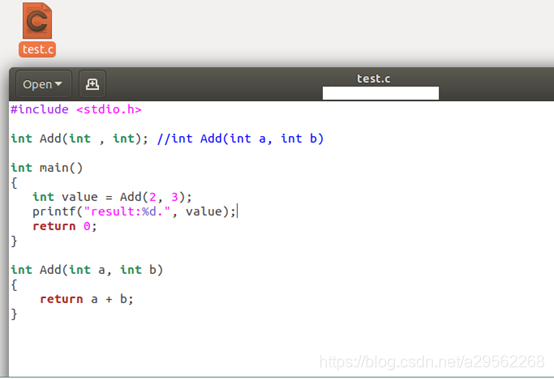Click the white path field below the title
The height and width of the screenshot is (380, 554).
pos(381,93)
